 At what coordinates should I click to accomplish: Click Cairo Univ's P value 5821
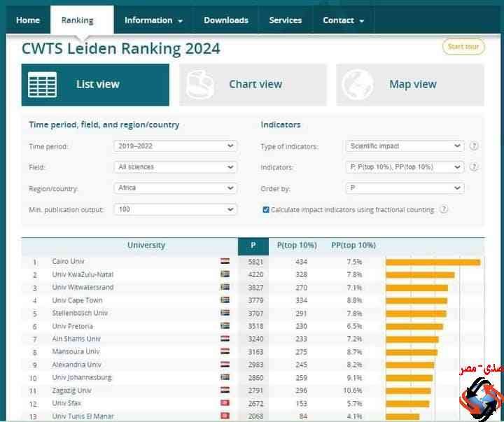coord(256,262)
